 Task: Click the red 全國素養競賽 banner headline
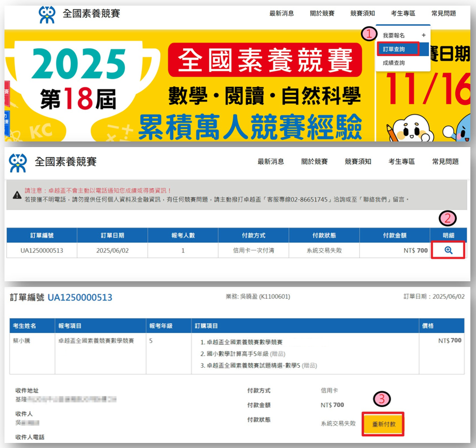[x=265, y=60]
